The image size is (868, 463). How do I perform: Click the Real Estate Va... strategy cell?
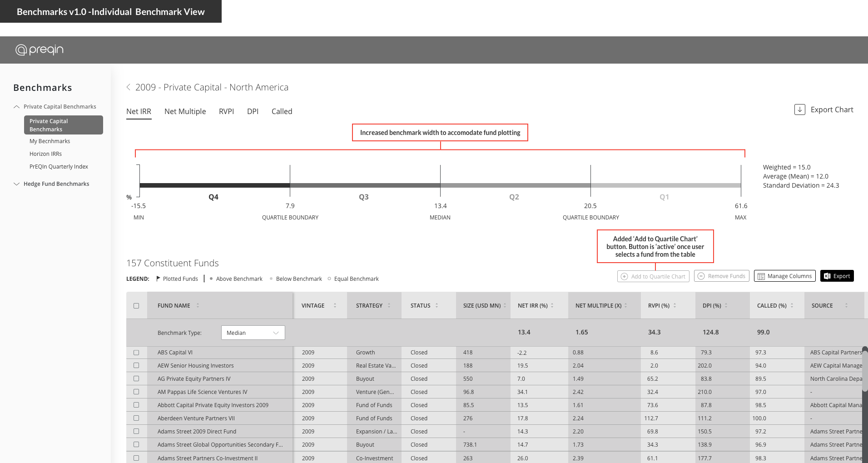[x=376, y=366]
